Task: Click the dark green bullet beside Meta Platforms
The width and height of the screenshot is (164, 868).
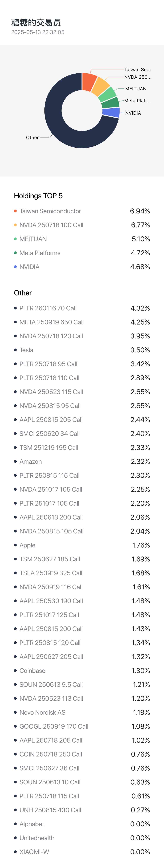Action: point(15,253)
